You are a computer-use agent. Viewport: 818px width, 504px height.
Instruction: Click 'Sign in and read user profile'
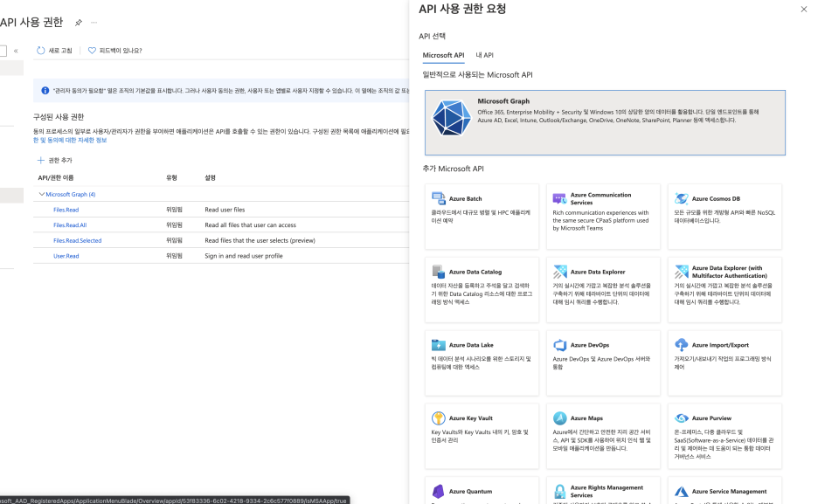(x=244, y=256)
